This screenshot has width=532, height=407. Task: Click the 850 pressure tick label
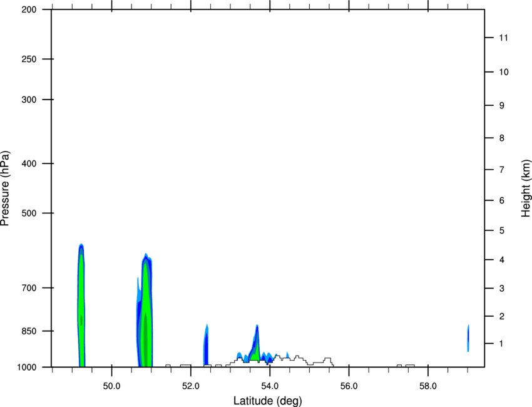point(29,331)
